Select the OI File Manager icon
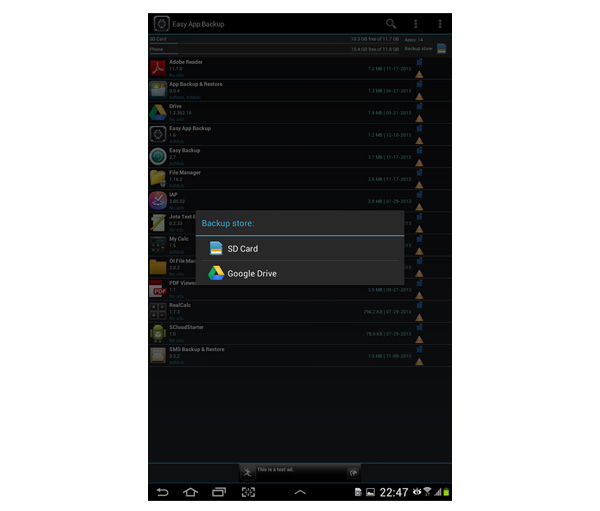 point(158,267)
